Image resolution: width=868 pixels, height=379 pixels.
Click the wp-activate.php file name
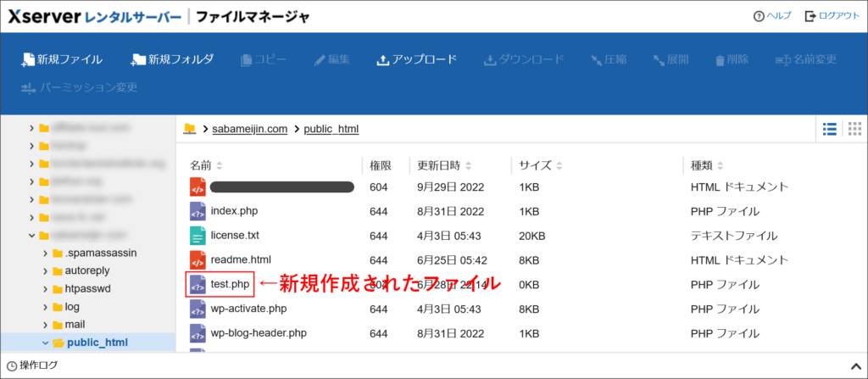[x=248, y=308]
